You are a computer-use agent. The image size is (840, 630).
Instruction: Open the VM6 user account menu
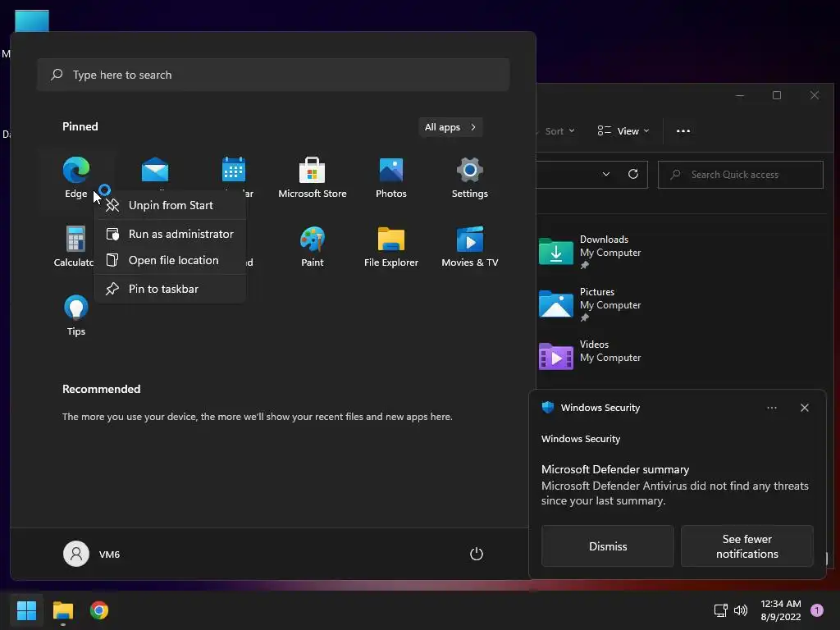(92, 554)
